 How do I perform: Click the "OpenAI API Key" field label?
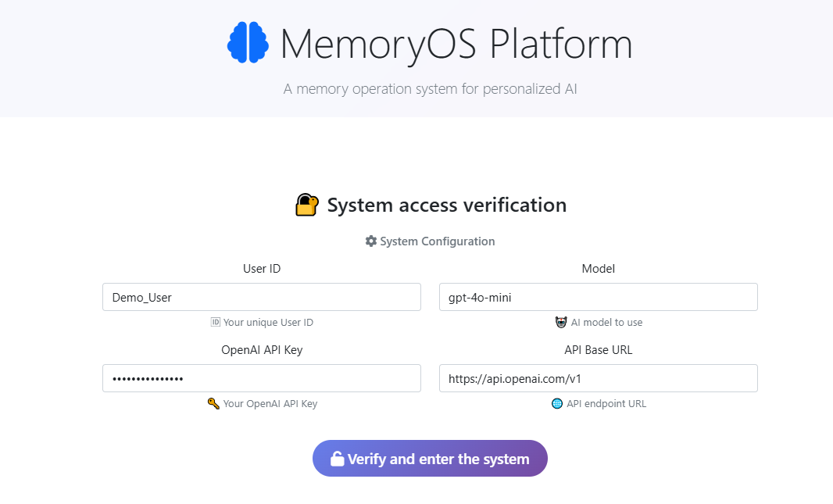click(x=262, y=350)
